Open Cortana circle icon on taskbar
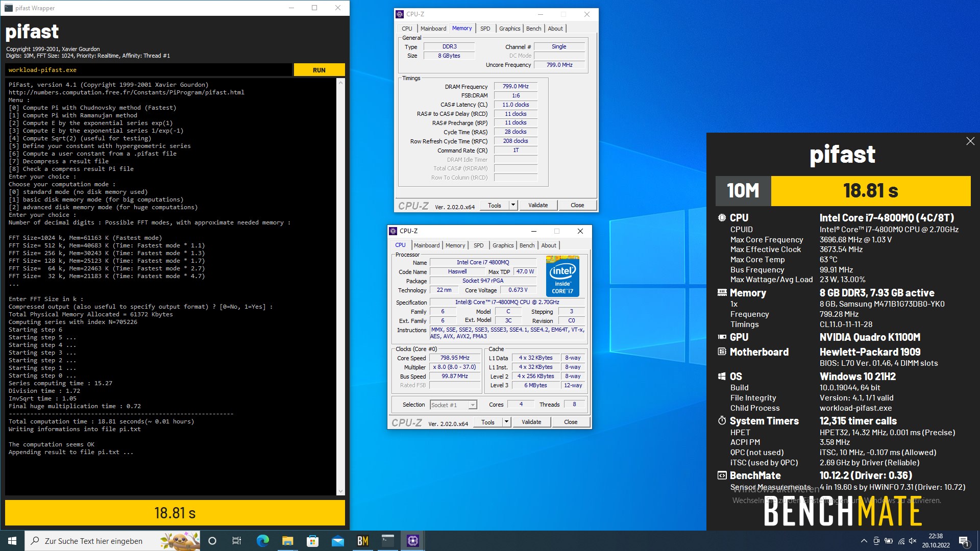Screen dimensions: 980x551 212,541
